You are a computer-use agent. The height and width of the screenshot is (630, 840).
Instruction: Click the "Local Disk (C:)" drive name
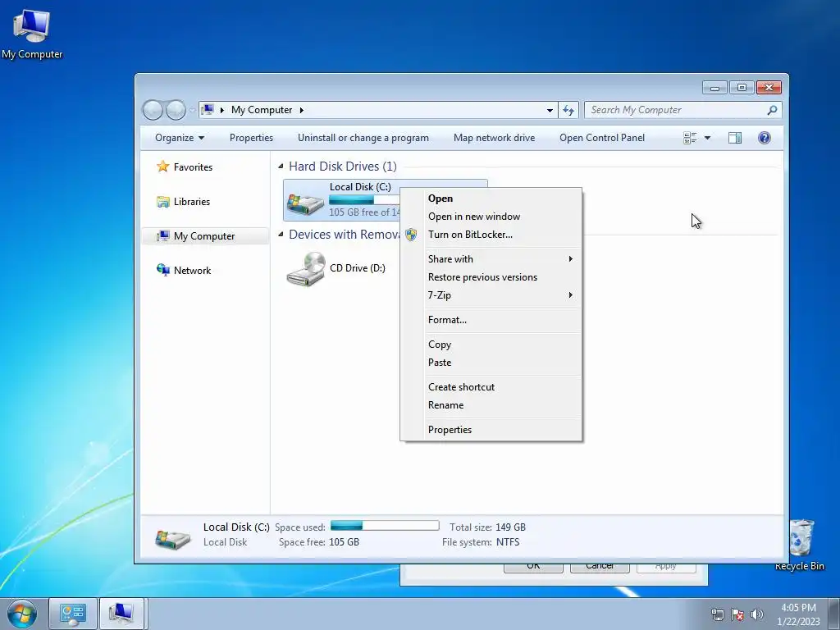pos(360,186)
